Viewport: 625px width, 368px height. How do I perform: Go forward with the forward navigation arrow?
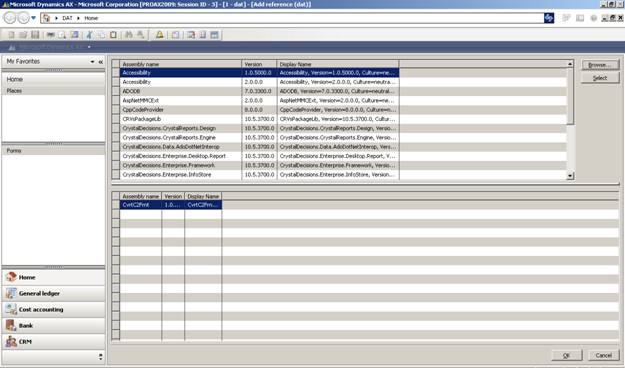coord(23,18)
